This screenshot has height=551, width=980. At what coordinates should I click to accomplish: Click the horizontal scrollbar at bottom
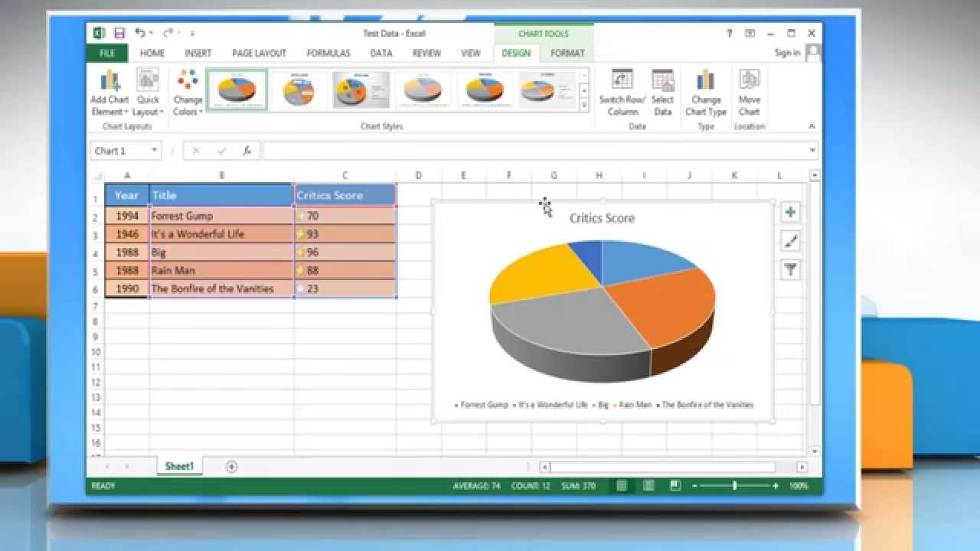pyautogui.click(x=663, y=467)
